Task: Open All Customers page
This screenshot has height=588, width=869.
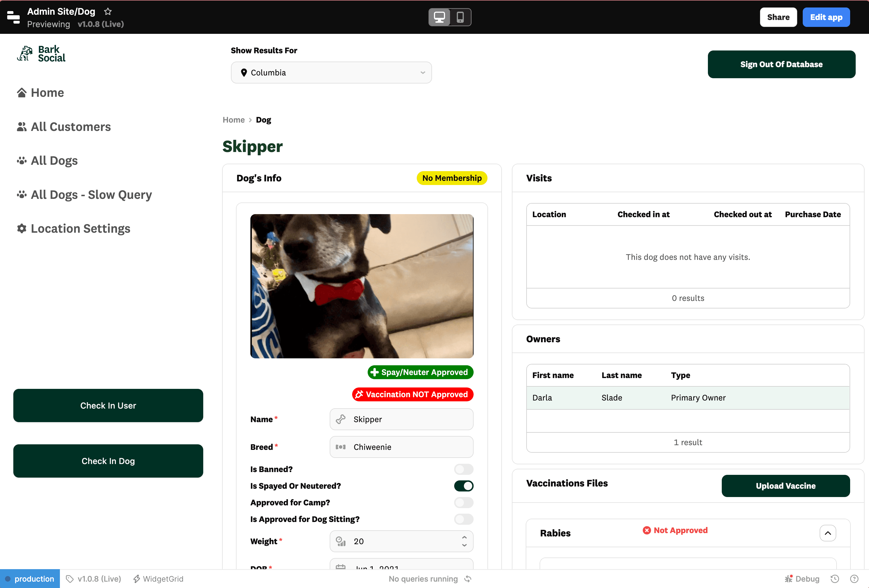Action: pyautogui.click(x=64, y=127)
